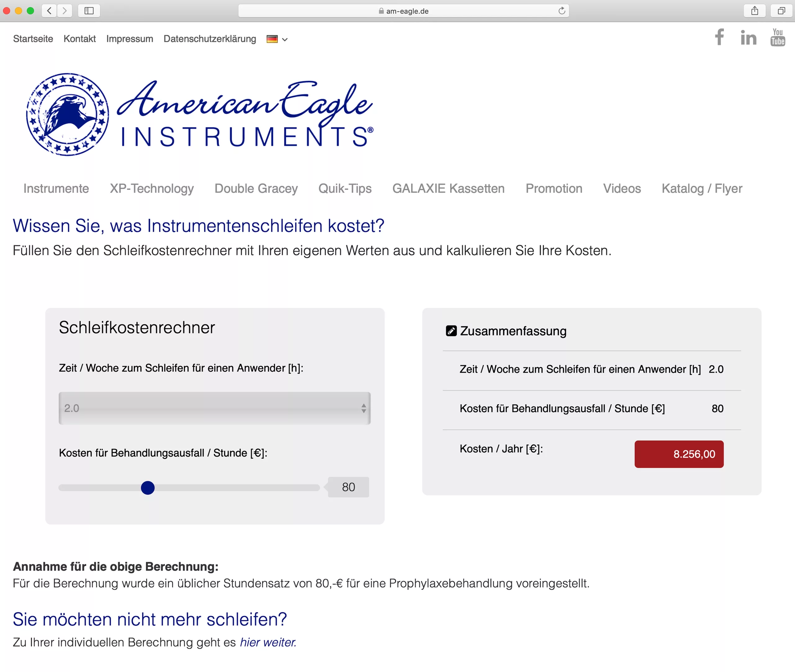Click the American Eagle Instruments logo
Viewport: 795px width, 672px height.
(200, 114)
